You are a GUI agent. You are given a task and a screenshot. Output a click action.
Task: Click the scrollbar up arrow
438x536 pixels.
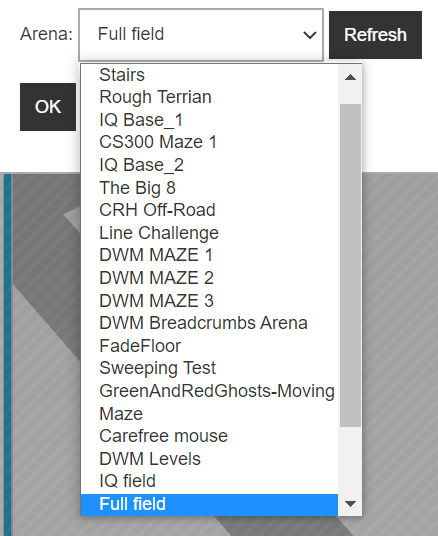click(x=350, y=77)
